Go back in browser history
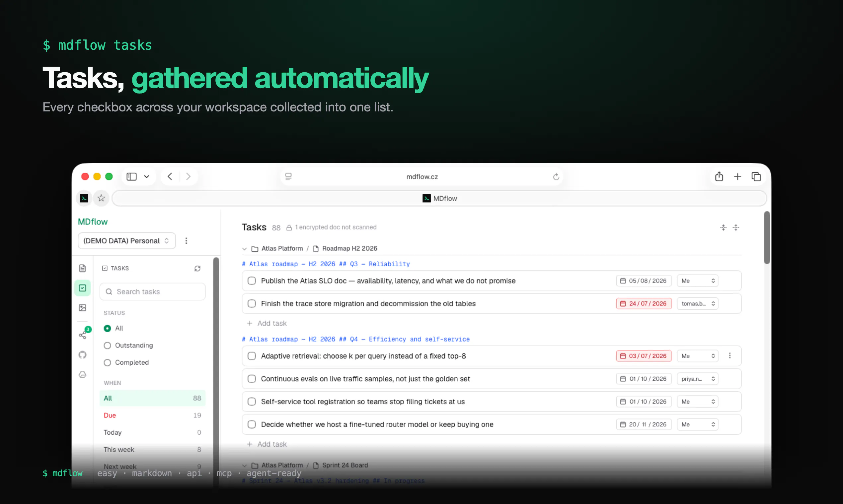843x504 pixels. (x=170, y=177)
